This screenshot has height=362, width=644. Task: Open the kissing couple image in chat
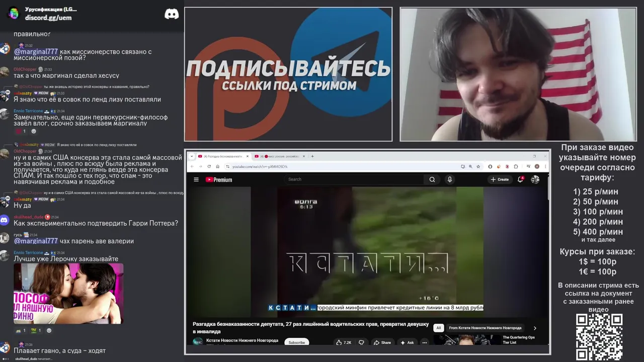point(68,294)
